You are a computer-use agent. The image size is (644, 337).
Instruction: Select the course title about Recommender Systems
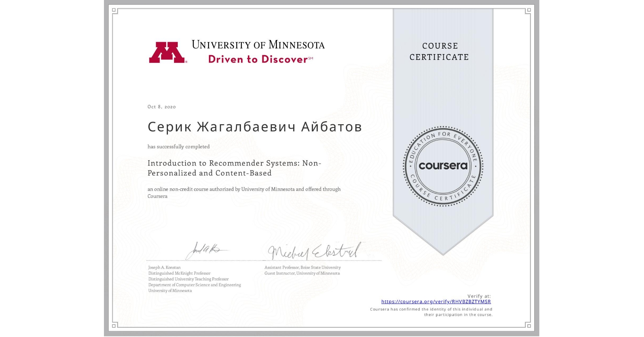[x=235, y=168]
